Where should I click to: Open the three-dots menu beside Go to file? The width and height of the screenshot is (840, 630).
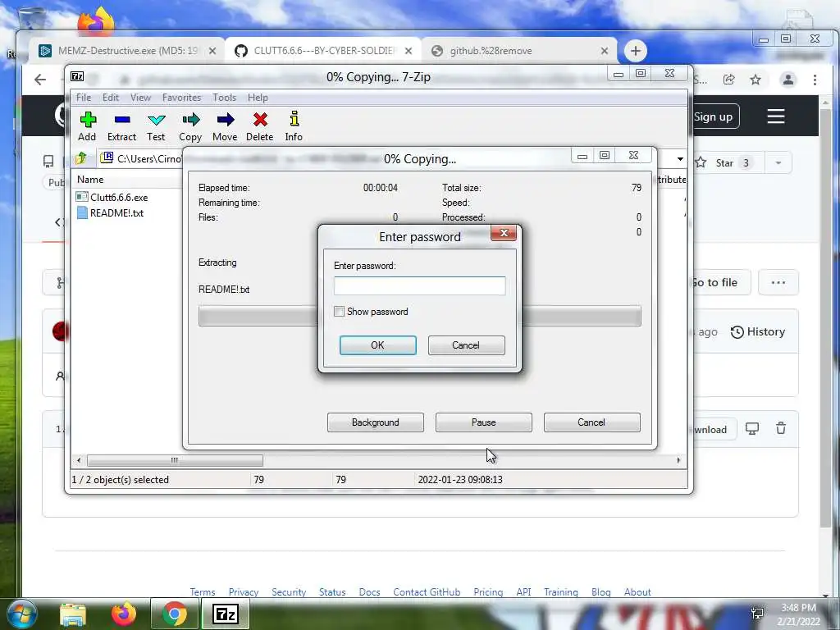pos(778,282)
